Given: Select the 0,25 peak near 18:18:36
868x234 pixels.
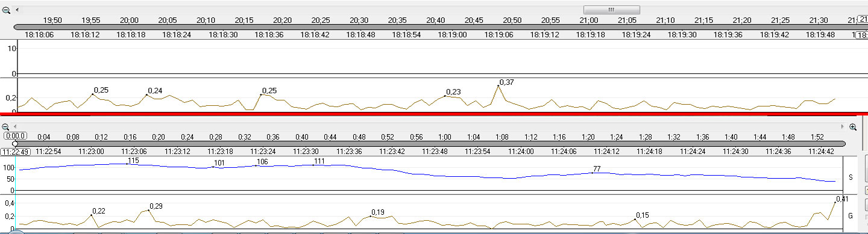Looking at the screenshot, I should (x=261, y=94).
